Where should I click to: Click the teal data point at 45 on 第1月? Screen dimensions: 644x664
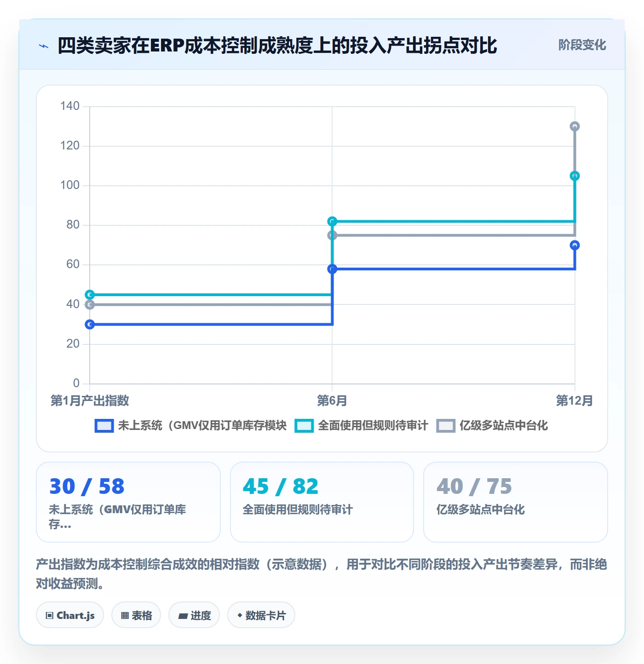[90, 295]
